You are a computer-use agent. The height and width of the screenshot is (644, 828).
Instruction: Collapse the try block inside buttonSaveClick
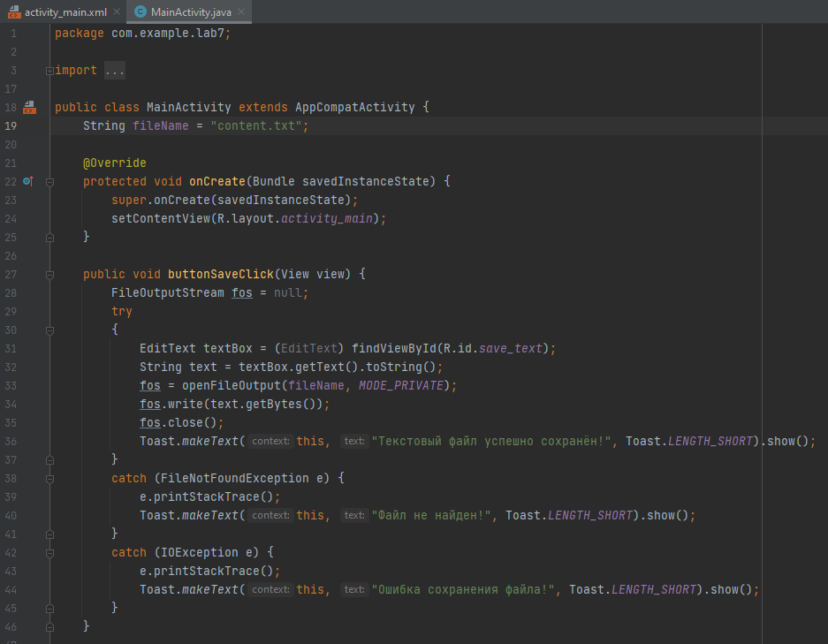point(50,329)
